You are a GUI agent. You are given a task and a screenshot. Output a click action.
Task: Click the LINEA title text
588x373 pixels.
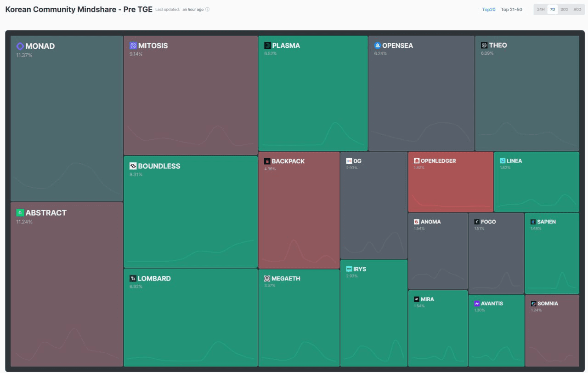514,161
